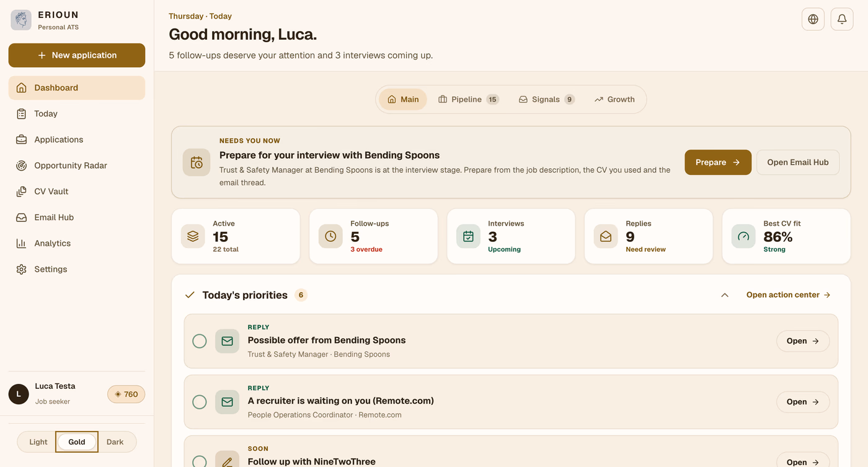Image resolution: width=868 pixels, height=467 pixels.
Task: Open the Remote.com recruiter task
Action: coord(803,402)
